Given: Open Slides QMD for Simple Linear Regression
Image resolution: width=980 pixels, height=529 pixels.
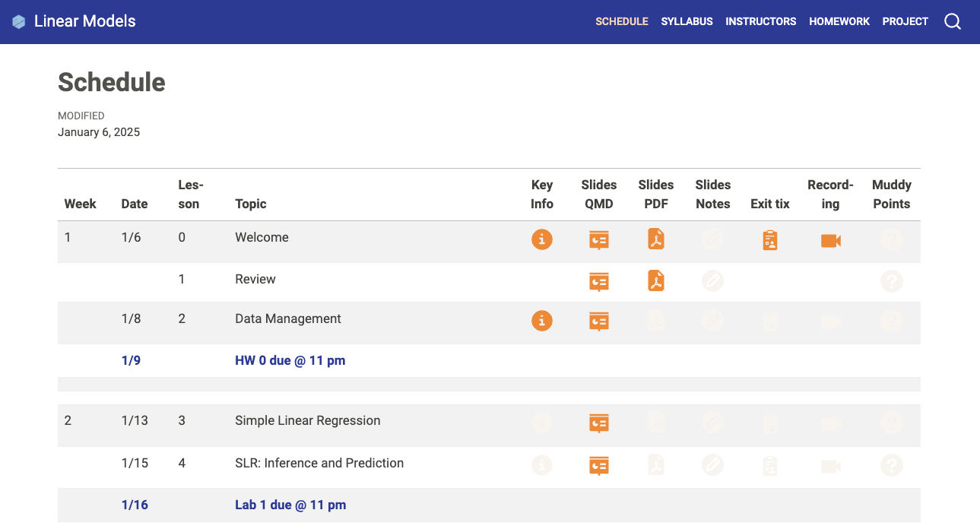Looking at the screenshot, I should click(599, 423).
